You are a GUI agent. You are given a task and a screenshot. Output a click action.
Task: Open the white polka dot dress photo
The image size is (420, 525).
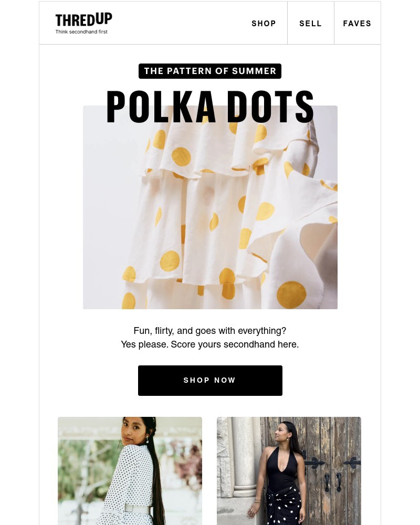pos(130,471)
